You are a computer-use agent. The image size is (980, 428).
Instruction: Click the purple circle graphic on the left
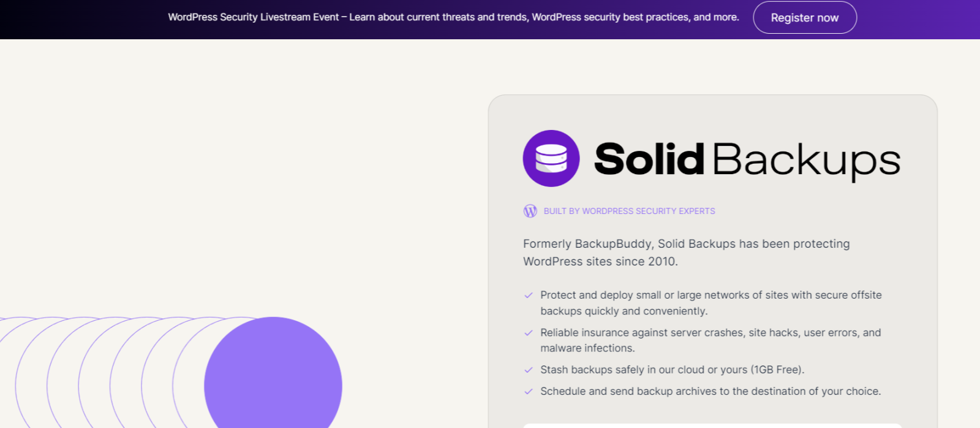(x=274, y=380)
